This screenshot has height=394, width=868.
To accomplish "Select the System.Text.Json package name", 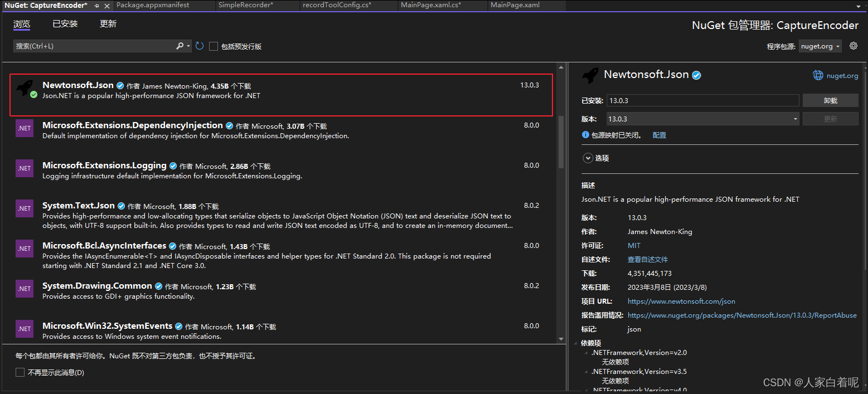I will click(x=79, y=206).
